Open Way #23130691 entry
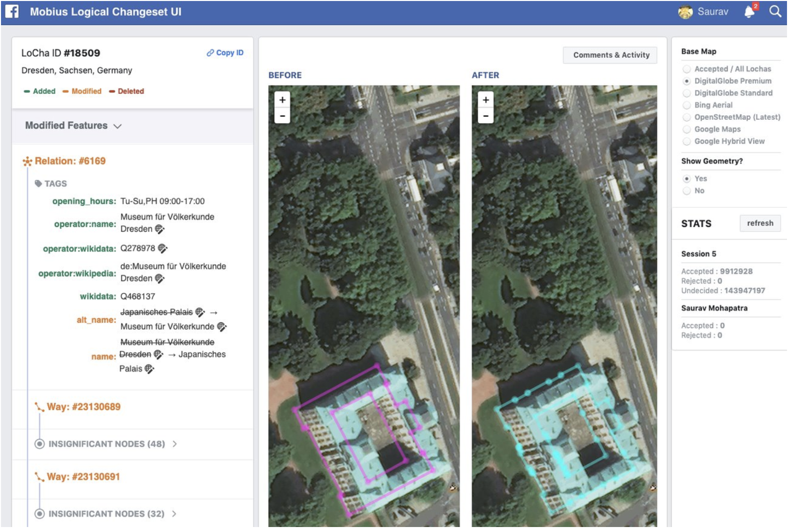788x532 pixels. pyautogui.click(x=84, y=477)
